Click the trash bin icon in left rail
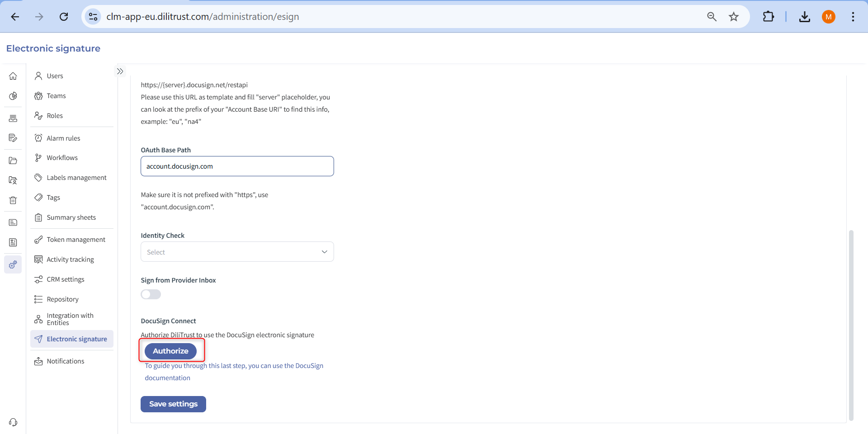The image size is (868, 434). pyautogui.click(x=13, y=200)
